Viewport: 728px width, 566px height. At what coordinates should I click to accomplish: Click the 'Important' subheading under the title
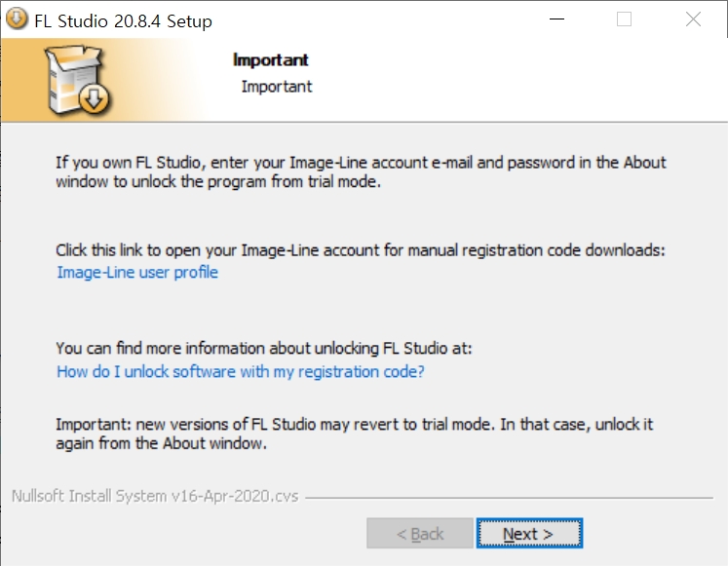(x=277, y=87)
